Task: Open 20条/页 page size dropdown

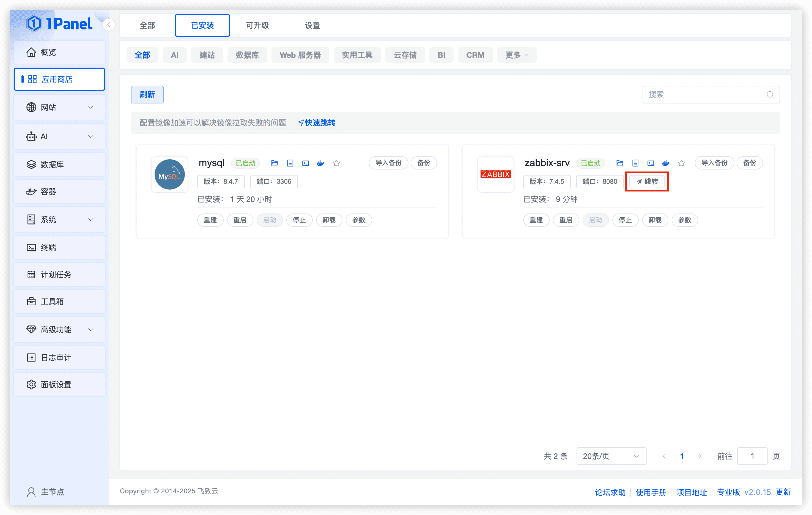Action: [x=611, y=456]
